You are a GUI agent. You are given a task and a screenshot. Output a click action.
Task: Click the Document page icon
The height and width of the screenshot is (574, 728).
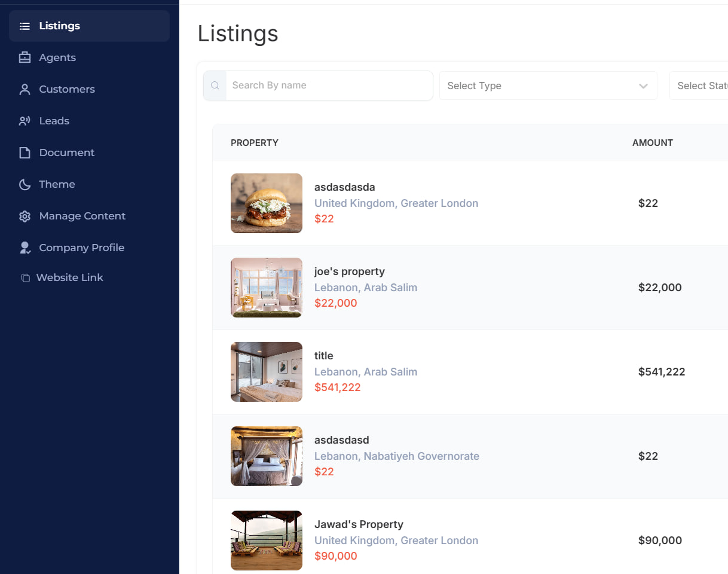tap(25, 153)
